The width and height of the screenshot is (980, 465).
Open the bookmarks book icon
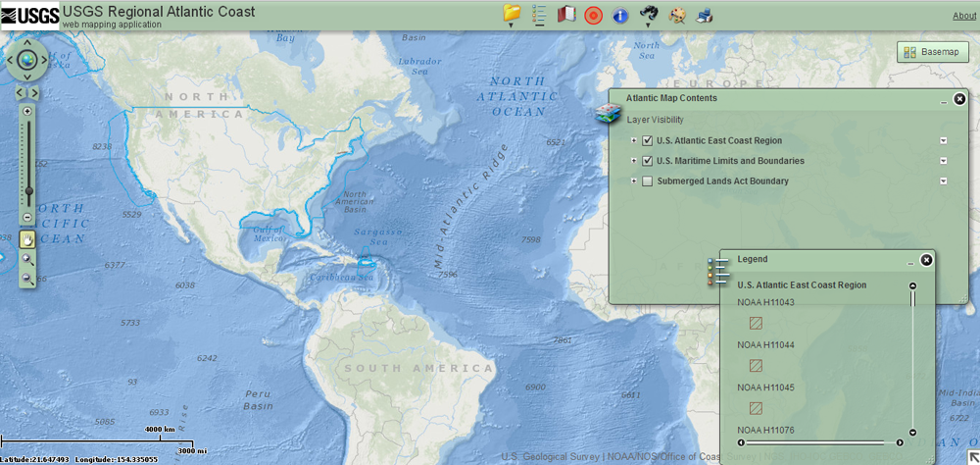point(566,15)
